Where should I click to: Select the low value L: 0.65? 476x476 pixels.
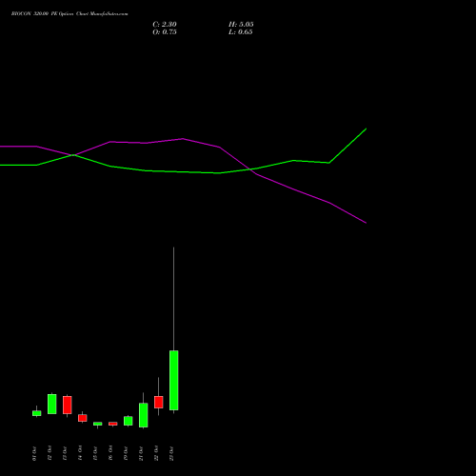coord(241,32)
